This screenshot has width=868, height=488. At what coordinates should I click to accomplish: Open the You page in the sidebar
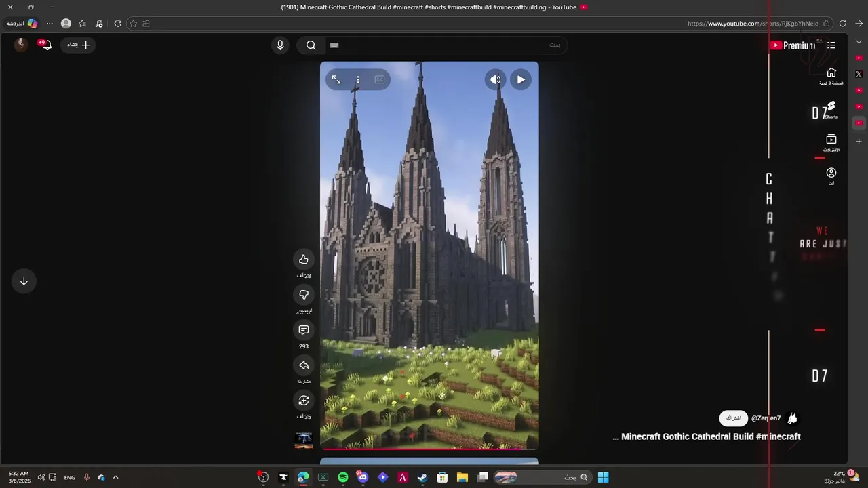point(831,176)
